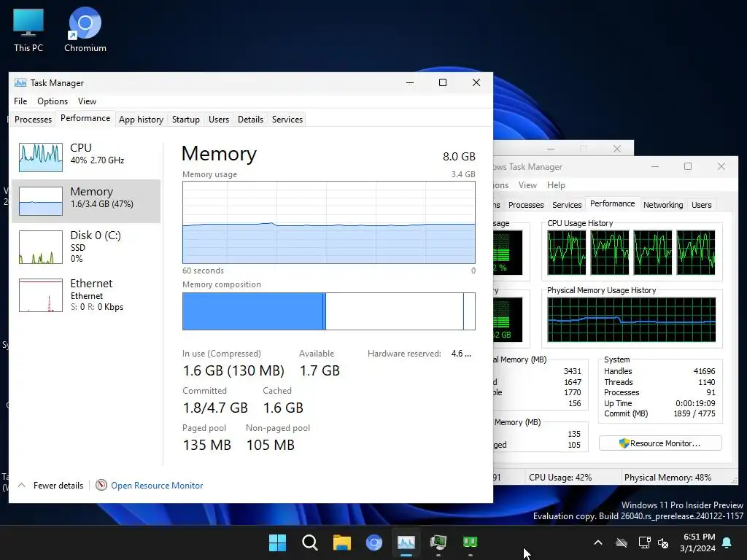The height and width of the screenshot is (560, 747).
Task: Switch to Users tab in front Task Manager
Action: coord(219,120)
